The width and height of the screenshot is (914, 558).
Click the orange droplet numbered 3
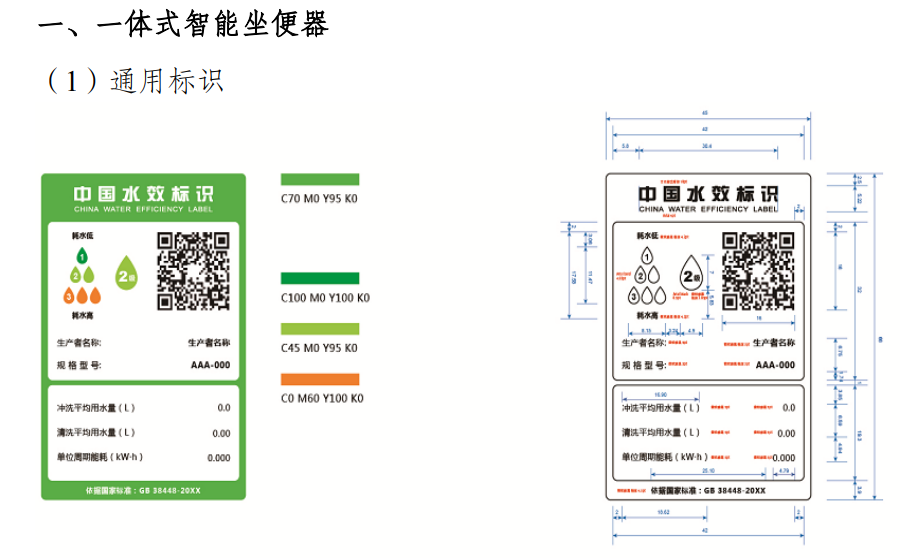coord(69,296)
